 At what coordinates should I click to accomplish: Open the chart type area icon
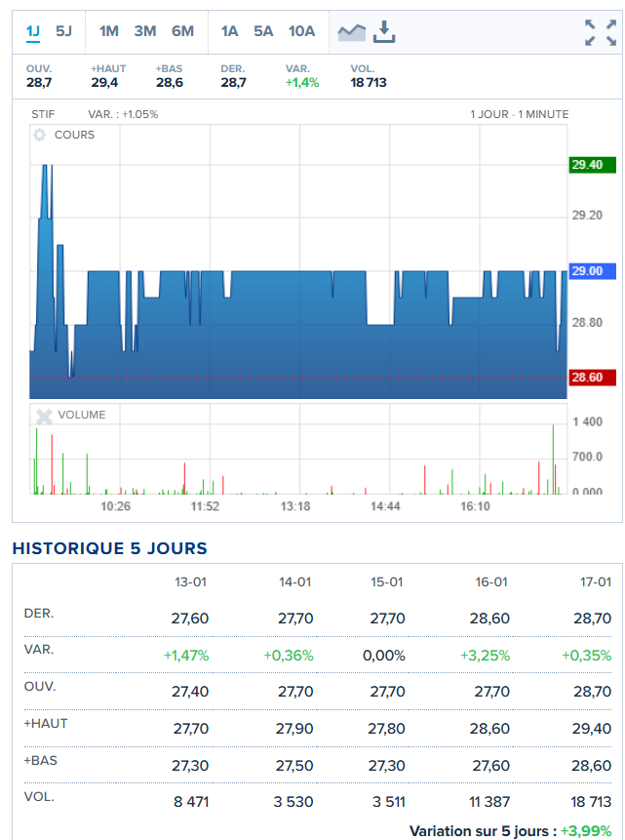[351, 32]
